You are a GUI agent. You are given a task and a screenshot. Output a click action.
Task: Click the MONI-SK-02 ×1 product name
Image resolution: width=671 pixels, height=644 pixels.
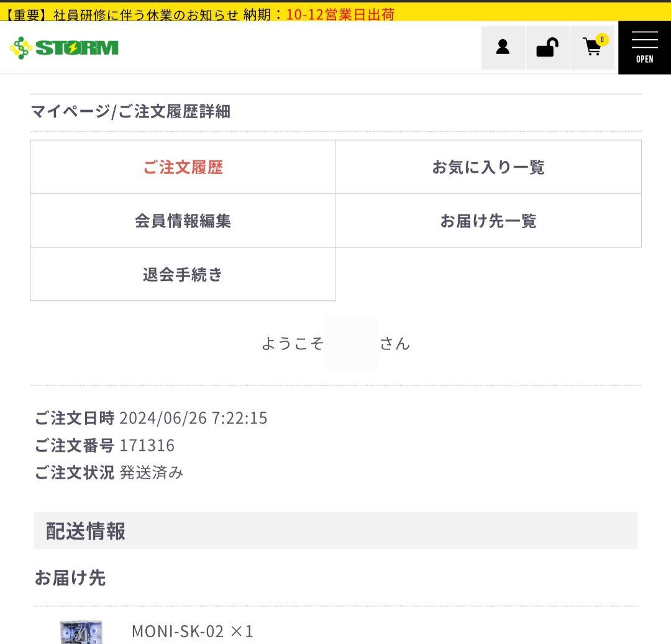(193, 632)
